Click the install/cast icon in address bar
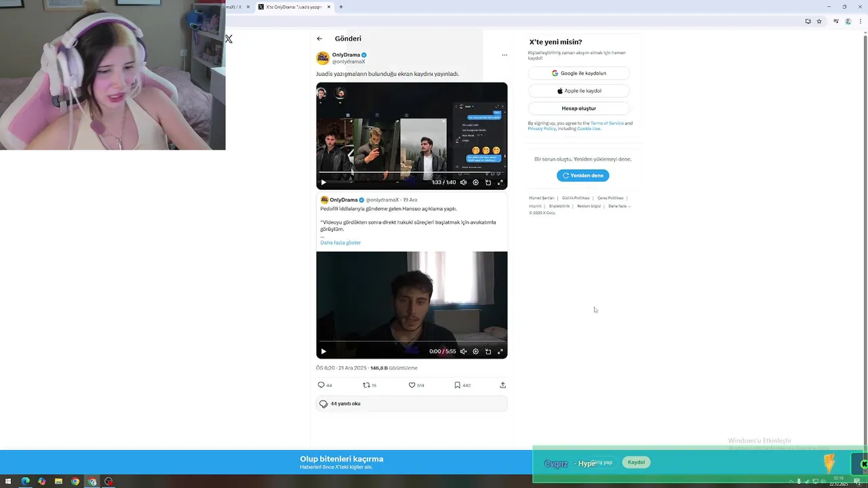 [x=808, y=21]
